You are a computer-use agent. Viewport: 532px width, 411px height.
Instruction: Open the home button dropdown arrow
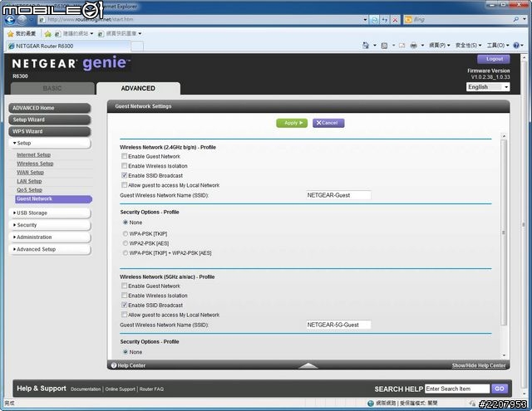[x=375, y=46]
